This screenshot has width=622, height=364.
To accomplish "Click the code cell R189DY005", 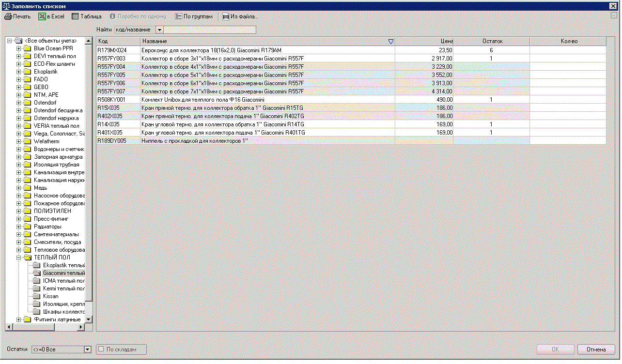I will [x=118, y=141].
